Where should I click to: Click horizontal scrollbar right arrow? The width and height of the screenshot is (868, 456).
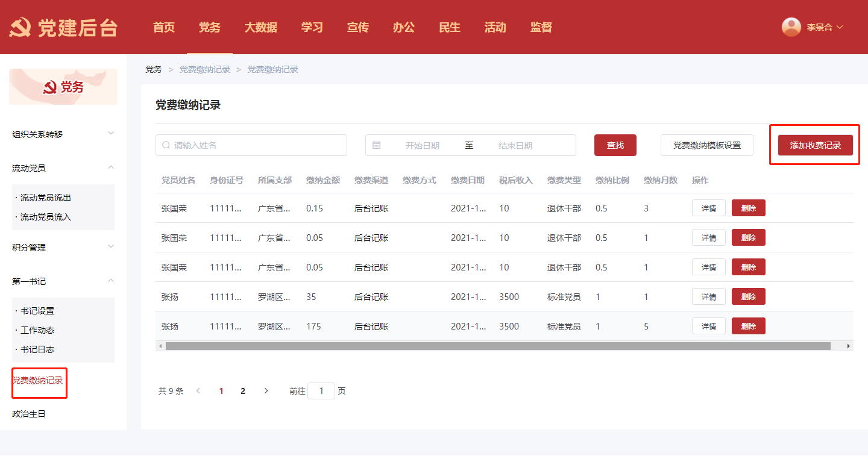tap(848, 346)
